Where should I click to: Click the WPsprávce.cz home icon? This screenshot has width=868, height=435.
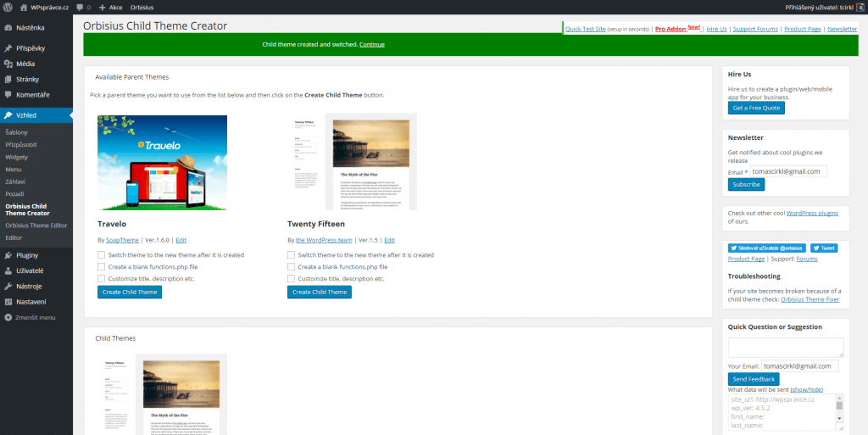(24, 7)
